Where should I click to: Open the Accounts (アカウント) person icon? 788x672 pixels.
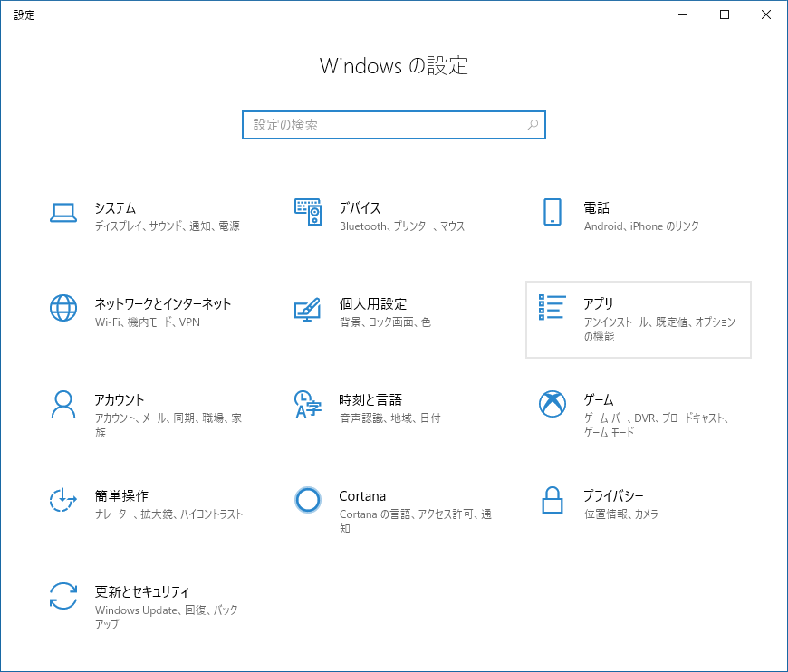(x=63, y=404)
